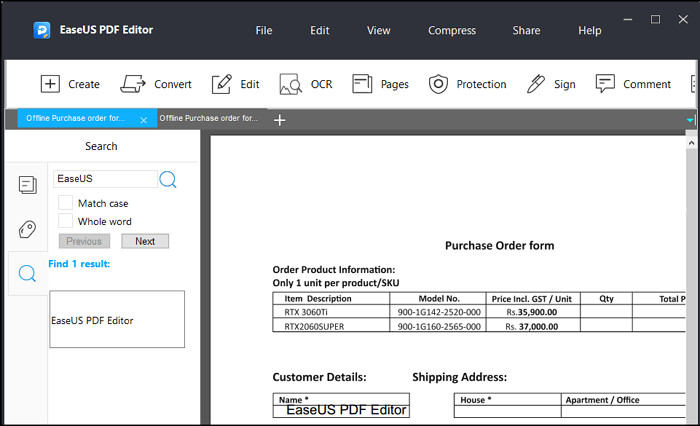700x426 pixels.
Task: Close the active Offline Purchase order tab
Action: pos(143,120)
